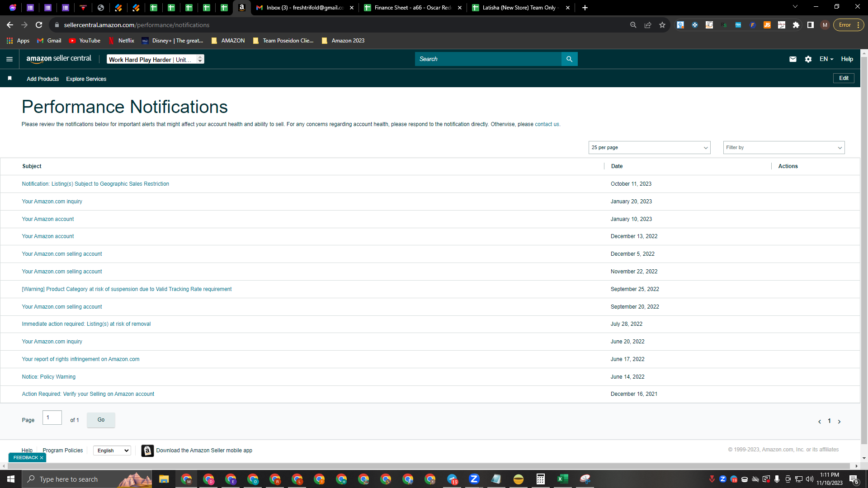Click the search magnifier button

tap(569, 59)
